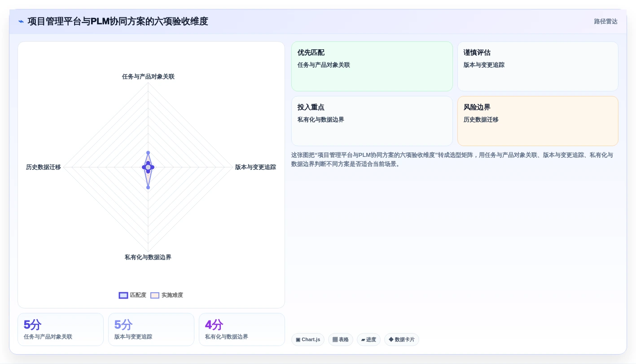Open the 优先匹配 card
Screen dimensions: 636x364
[372, 66]
